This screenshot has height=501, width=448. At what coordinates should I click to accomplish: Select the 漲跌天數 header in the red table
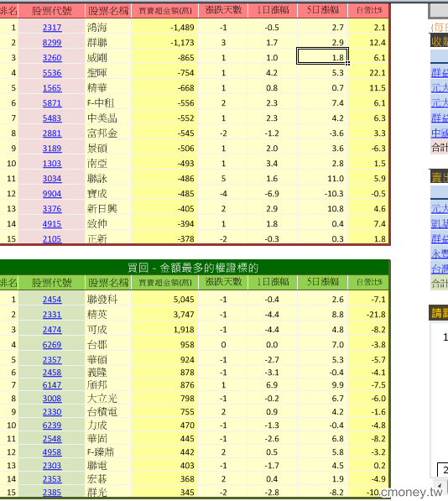click(223, 11)
